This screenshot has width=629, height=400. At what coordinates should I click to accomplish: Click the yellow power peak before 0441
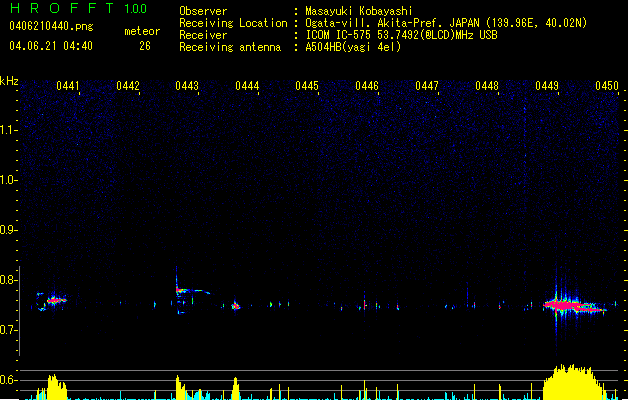coord(57,387)
